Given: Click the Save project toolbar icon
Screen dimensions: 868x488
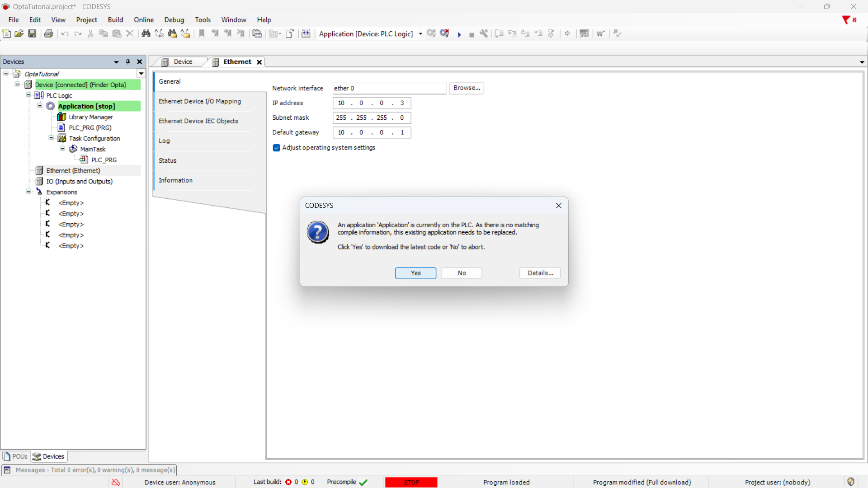Looking at the screenshot, I should click(32, 33).
